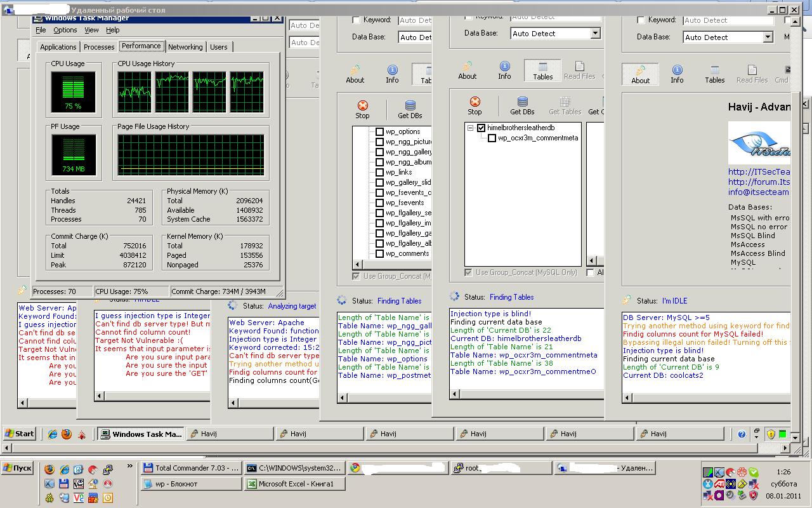Open the Options menu in Task Manager
812x508 pixels.
(65, 30)
